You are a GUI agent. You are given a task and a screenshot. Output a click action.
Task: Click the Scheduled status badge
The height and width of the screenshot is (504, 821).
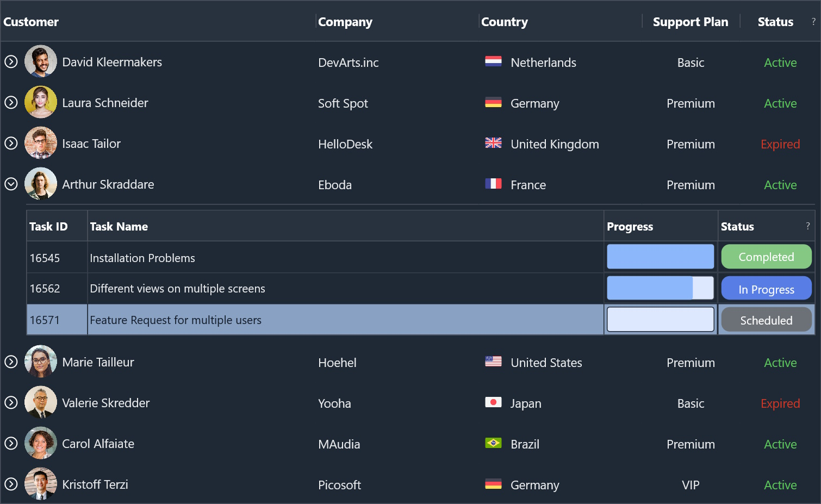tap(766, 320)
